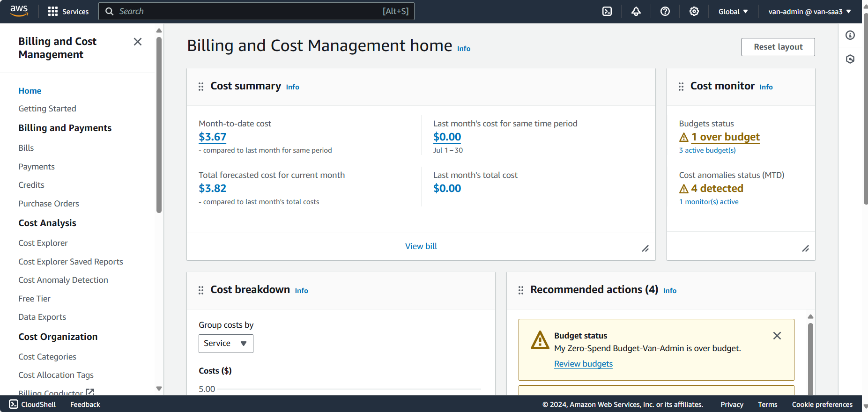Open the notifications bell

coord(636,11)
